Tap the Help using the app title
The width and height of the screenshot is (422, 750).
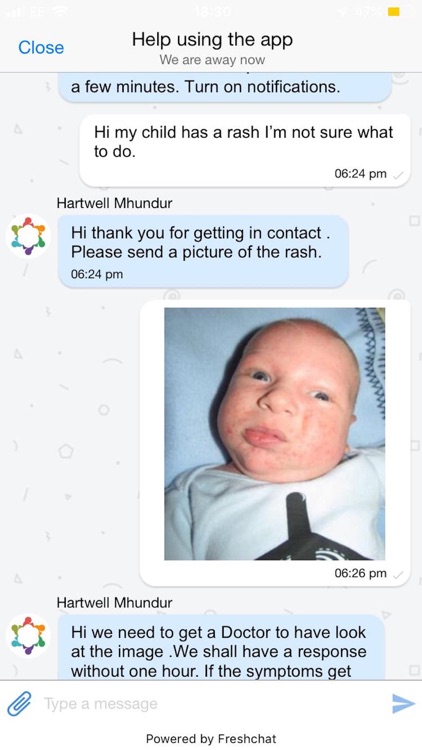(x=212, y=39)
